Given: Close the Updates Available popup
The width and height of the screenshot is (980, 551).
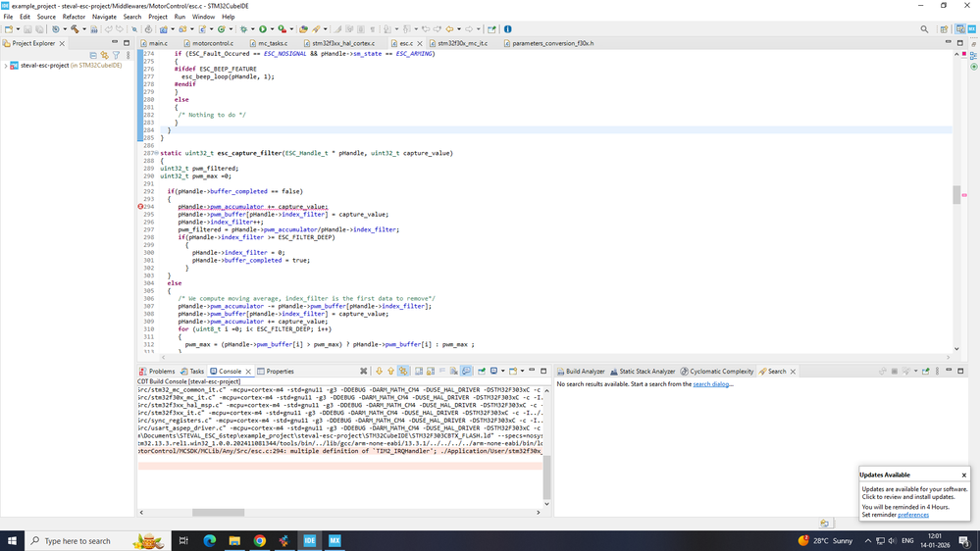Looking at the screenshot, I should [963, 475].
